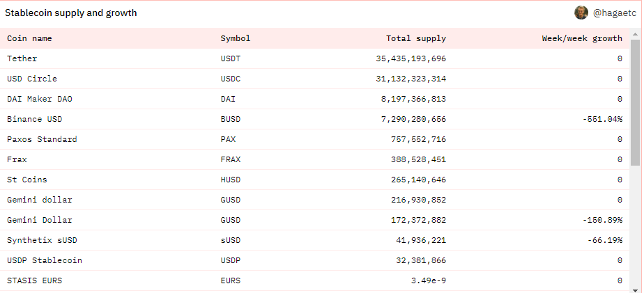Click the -66.19% growth value

pyautogui.click(x=605, y=240)
